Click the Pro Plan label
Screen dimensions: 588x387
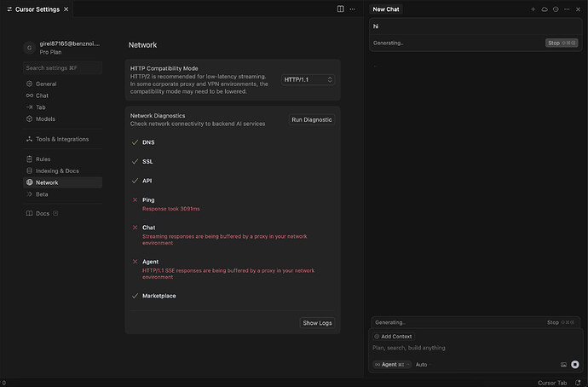[50, 52]
